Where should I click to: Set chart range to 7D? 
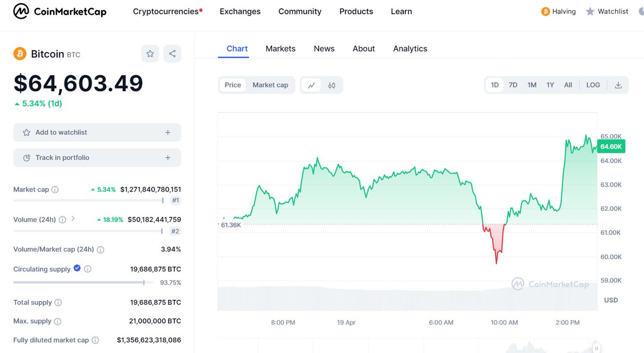513,85
